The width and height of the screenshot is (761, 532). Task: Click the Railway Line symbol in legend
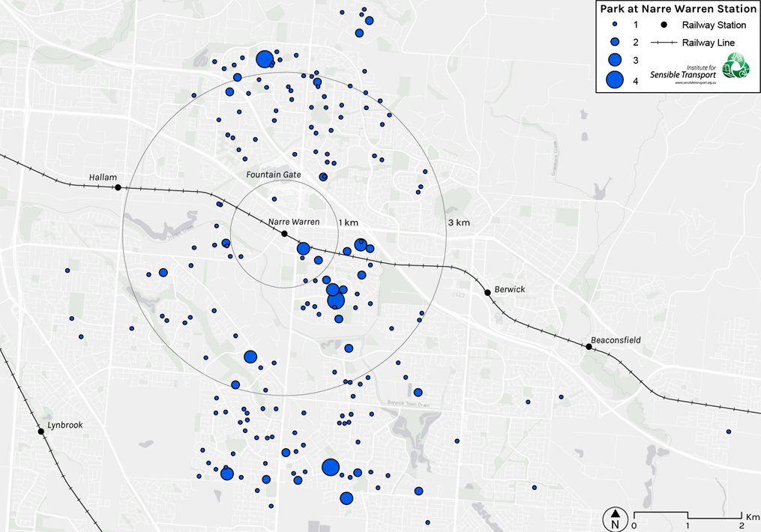point(669,43)
